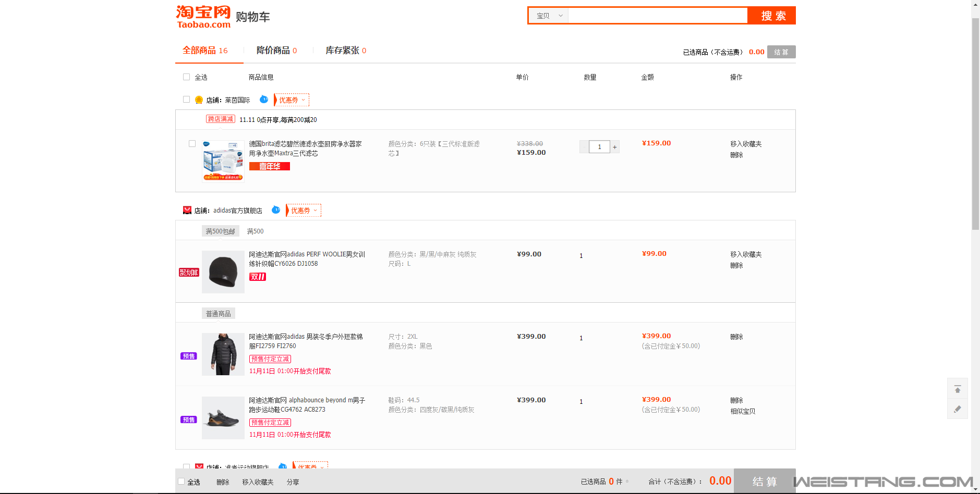Move Brita filter to favorites 移入收藏夹

pos(746,144)
